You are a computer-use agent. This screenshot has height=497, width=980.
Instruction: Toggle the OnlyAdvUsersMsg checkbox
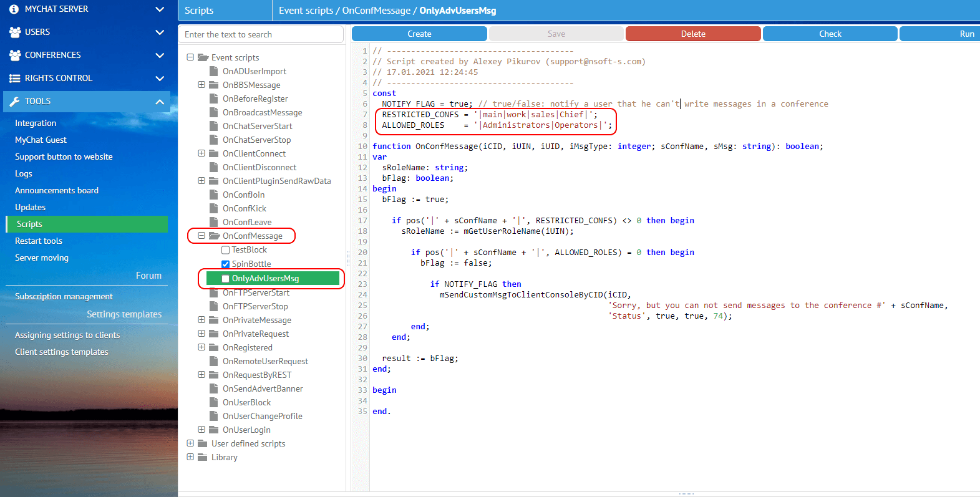[226, 279]
